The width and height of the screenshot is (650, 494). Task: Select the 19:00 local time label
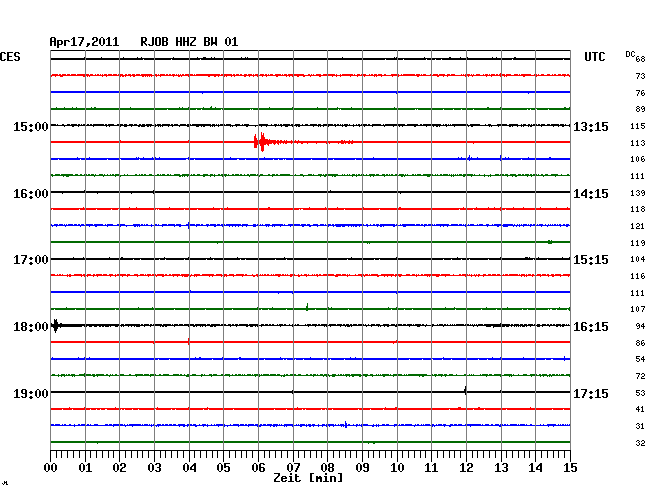31,393
